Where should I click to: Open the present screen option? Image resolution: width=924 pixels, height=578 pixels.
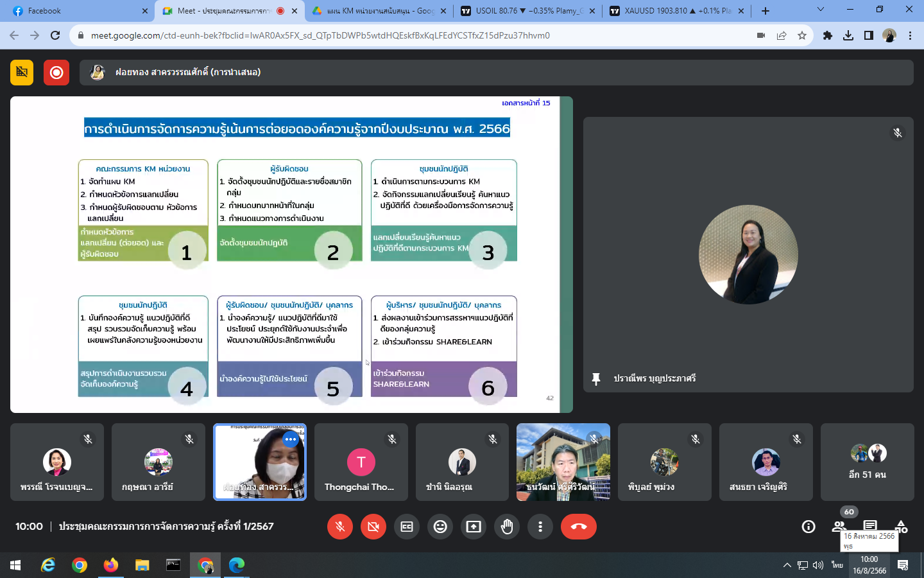[474, 527]
